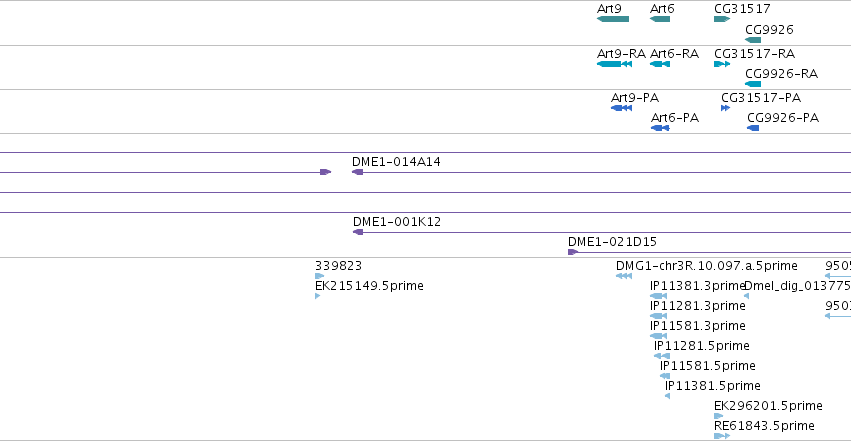
Task: Click the CG9926 gene feature
Action: (x=753, y=40)
